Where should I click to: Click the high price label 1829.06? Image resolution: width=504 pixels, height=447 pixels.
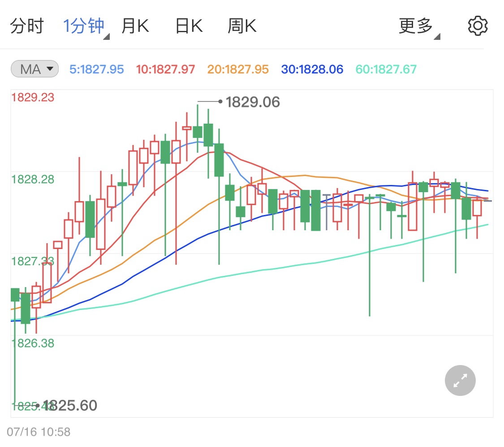(x=253, y=102)
